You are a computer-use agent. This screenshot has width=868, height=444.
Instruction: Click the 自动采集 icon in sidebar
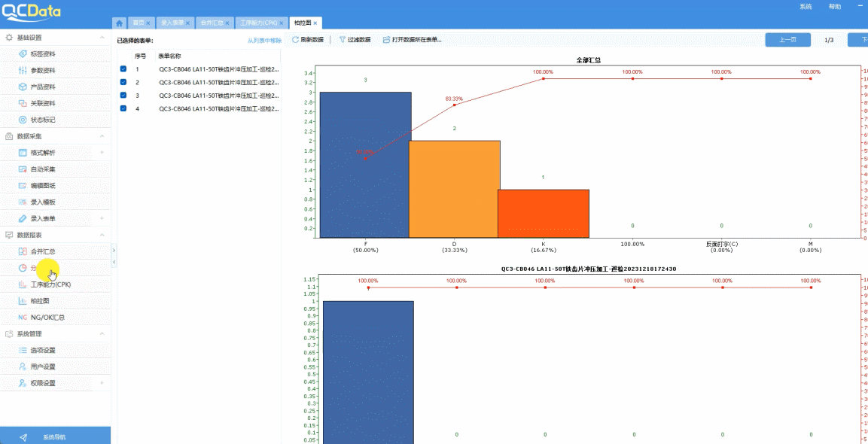(x=23, y=169)
